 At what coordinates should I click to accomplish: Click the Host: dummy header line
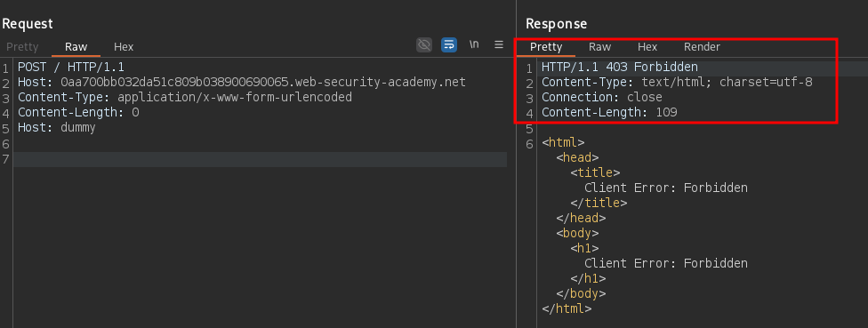coord(56,128)
